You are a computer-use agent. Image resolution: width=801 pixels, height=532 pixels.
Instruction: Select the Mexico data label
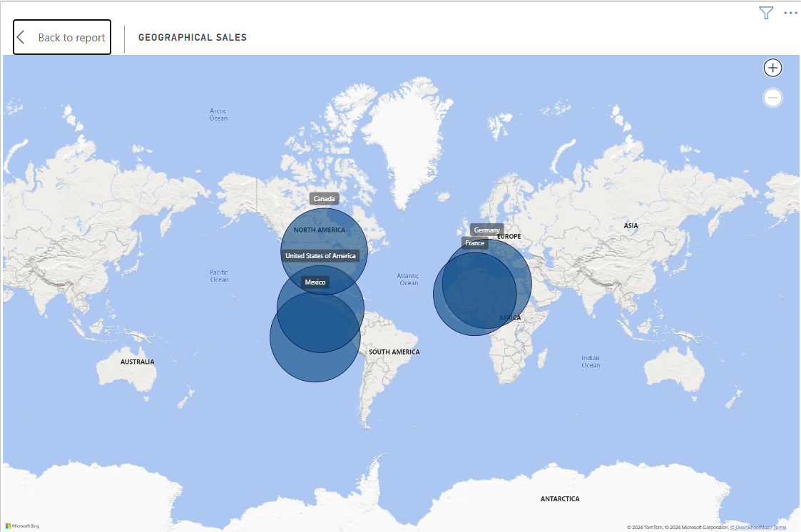(315, 282)
